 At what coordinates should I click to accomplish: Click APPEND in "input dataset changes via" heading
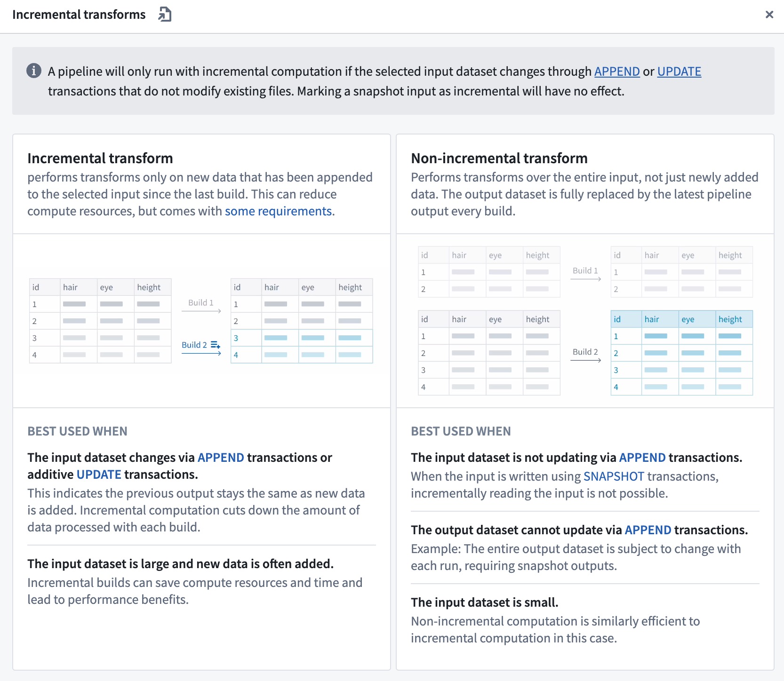[x=221, y=458]
